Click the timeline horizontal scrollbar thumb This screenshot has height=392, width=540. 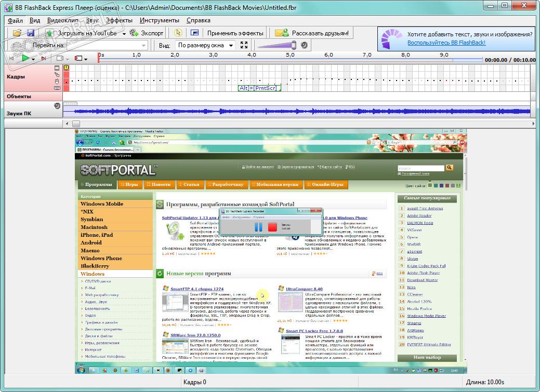(x=76, y=123)
